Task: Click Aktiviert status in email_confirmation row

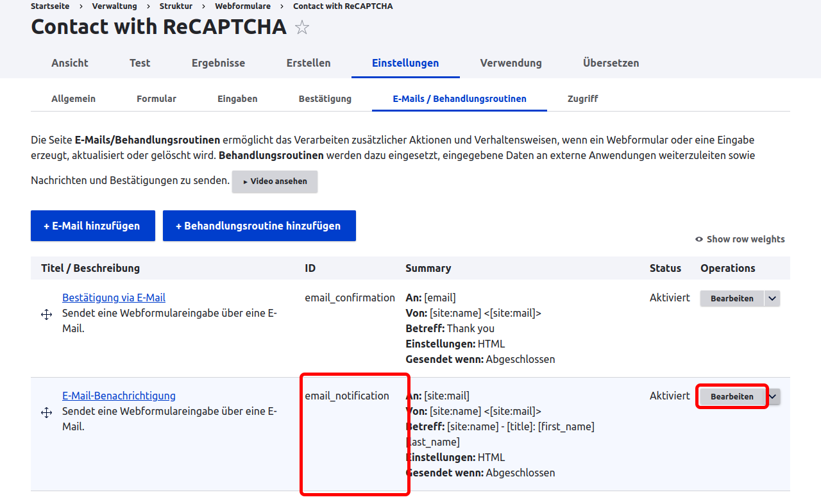Action: tap(670, 298)
